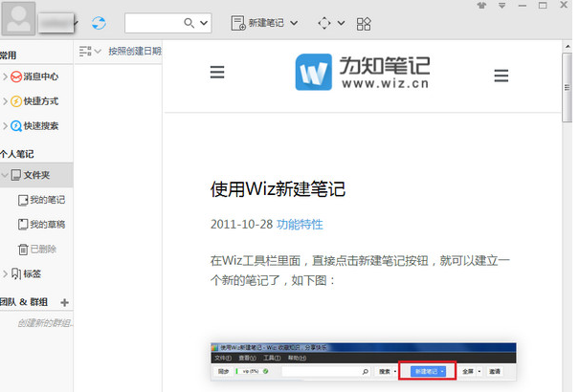Open right hamburger menu on webpage
Screen dimensions: 579x392
[501, 76]
